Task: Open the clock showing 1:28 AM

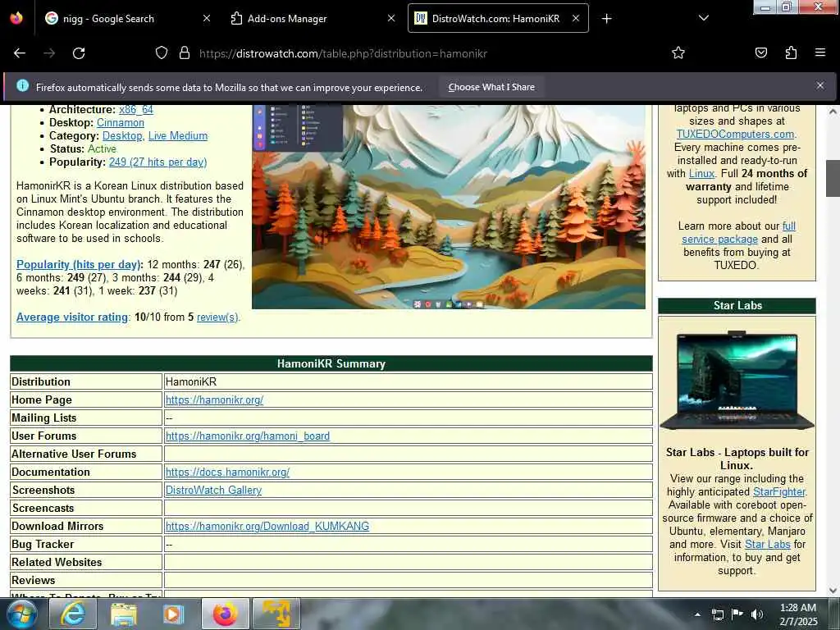Action: pos(798,614)
